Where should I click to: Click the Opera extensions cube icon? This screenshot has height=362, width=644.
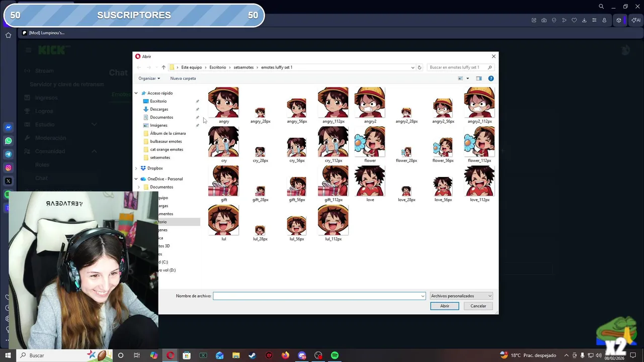(x=619, y=20)
